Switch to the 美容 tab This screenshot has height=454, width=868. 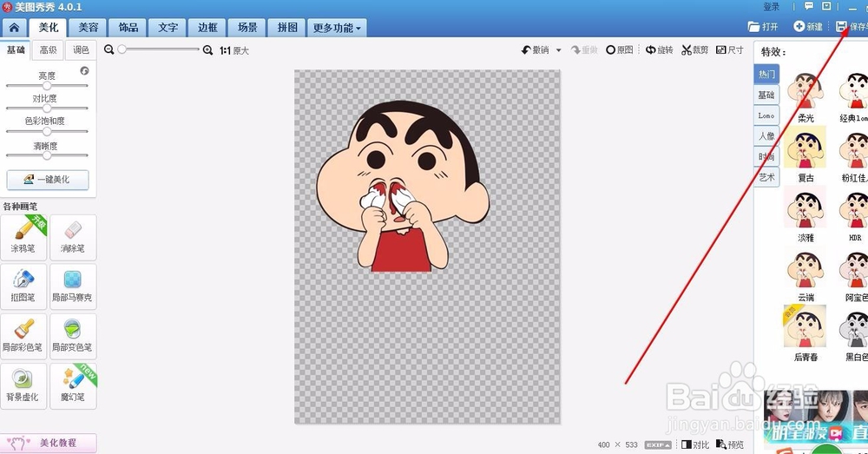[88, 28]
